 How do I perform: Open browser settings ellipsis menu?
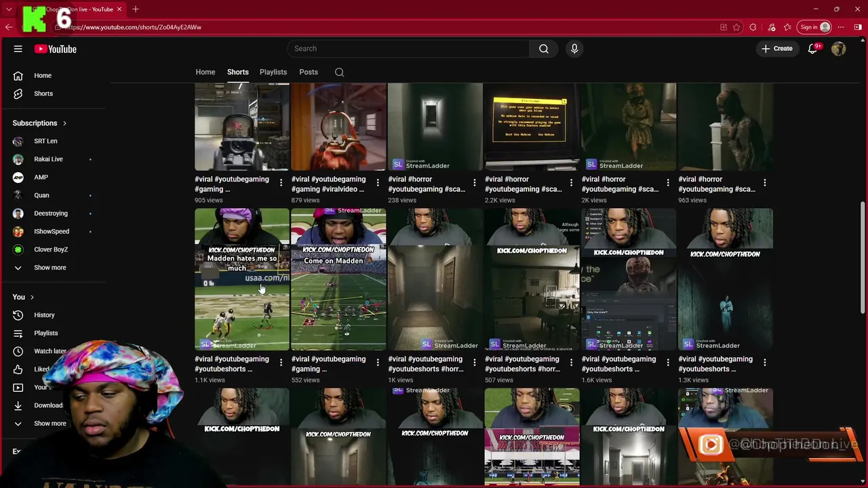pyautogui.click(x=841, y=27)
